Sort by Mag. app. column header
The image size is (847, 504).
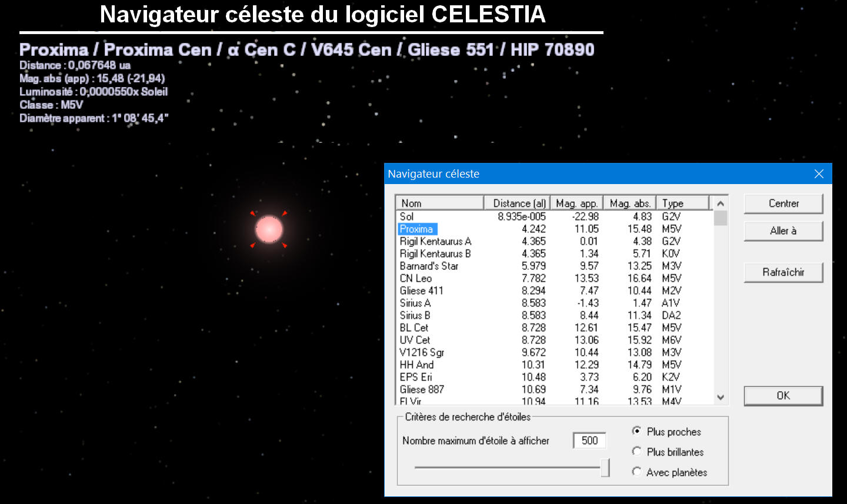click(576, 203)
